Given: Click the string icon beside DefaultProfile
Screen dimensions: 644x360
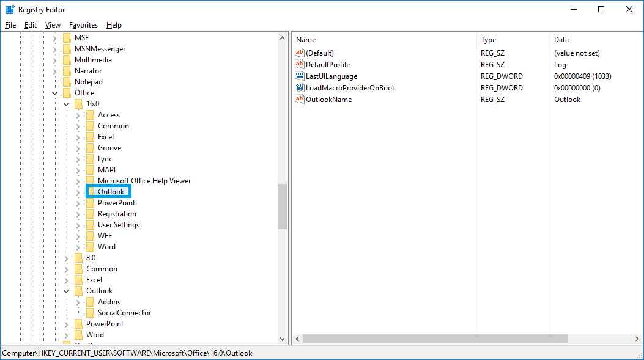Looking at the screenshot, I should (300, 64).
